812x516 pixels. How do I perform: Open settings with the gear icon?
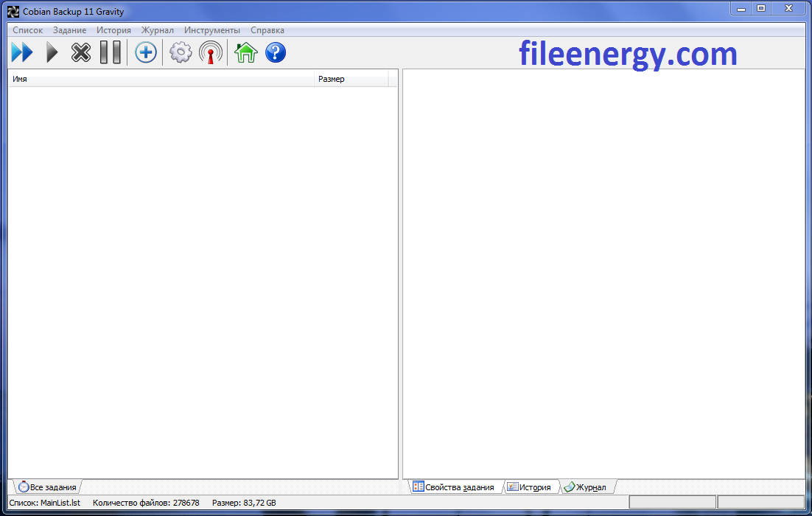pyautogui.click(x=181, y=52)
